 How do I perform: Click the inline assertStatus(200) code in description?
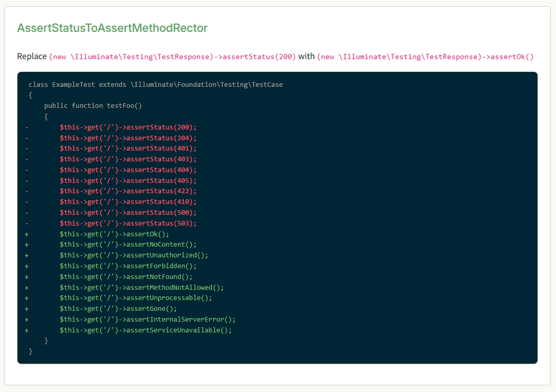pos(172,57)
